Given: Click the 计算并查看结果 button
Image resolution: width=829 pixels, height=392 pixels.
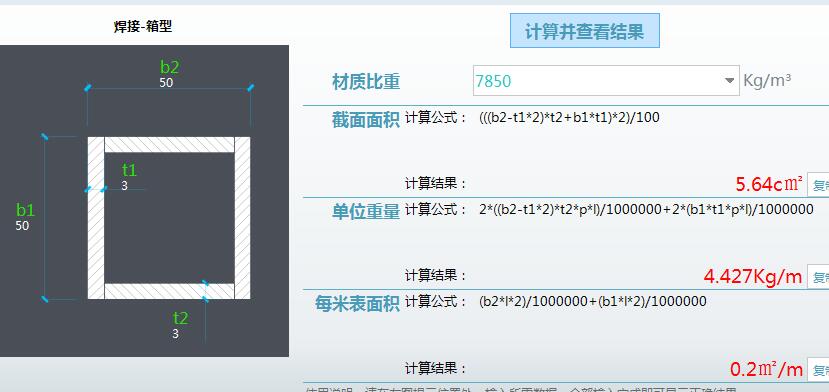Looking at the screenshot, I should point(585,31).
